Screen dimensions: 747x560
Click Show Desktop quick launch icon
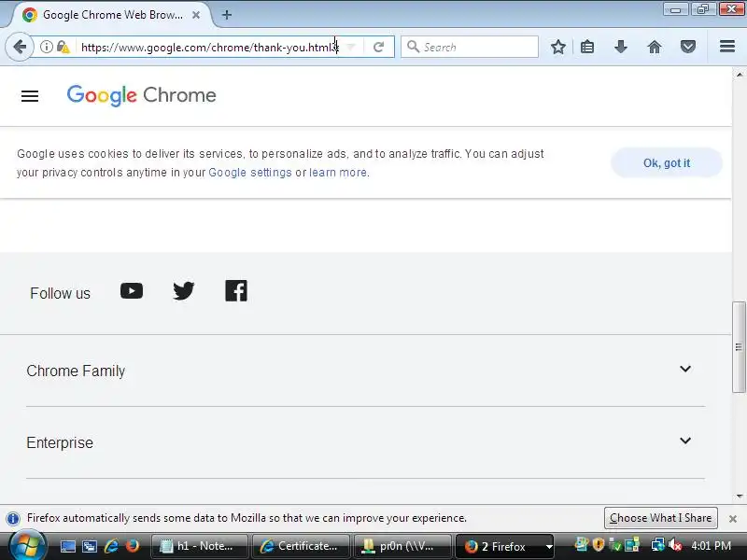(x=67, y=546)
